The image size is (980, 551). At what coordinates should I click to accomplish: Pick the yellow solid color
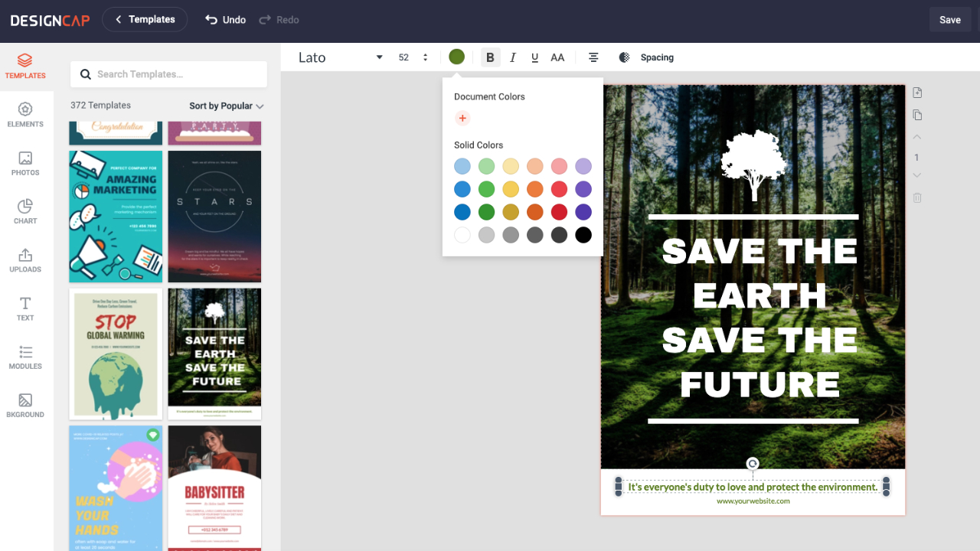pyautogui.click(x=511, y=189)
